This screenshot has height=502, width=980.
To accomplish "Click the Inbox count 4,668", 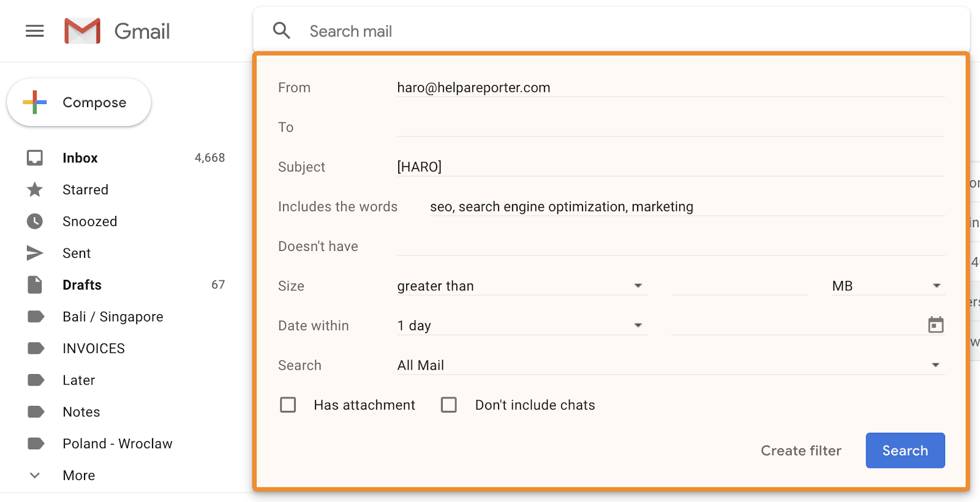I will [210, 158].
